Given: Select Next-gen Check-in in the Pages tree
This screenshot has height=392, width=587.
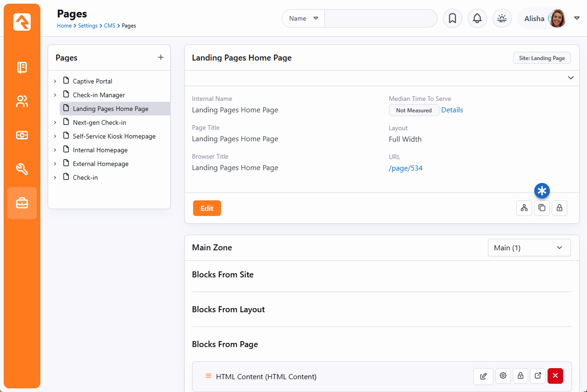Looking at the screenshot, I should tap(100, 122).
